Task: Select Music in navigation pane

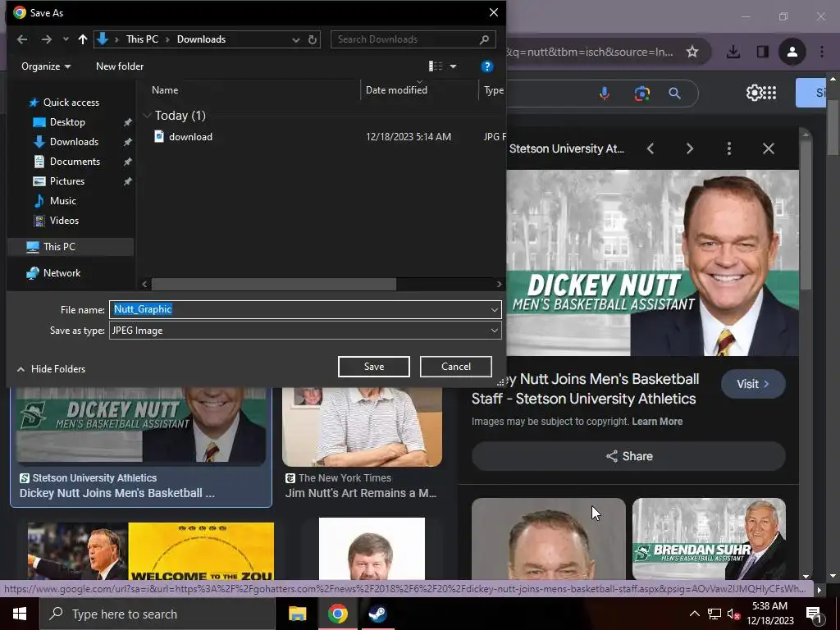Action: [x=62, y=201]
